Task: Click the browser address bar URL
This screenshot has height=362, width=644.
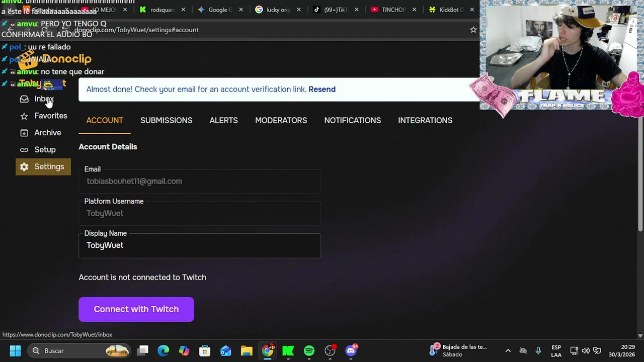Action: click(x=136, y=30)
